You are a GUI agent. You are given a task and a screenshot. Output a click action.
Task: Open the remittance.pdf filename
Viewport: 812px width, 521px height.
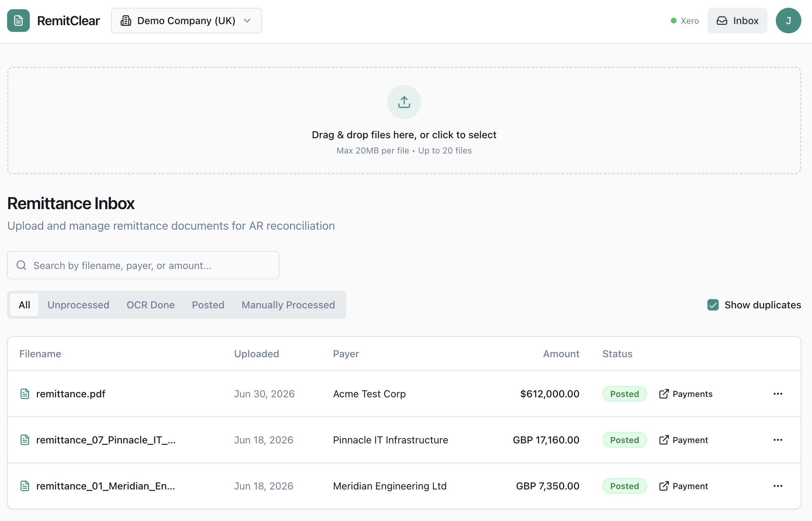pyautogui.click(x=71, y=394)
